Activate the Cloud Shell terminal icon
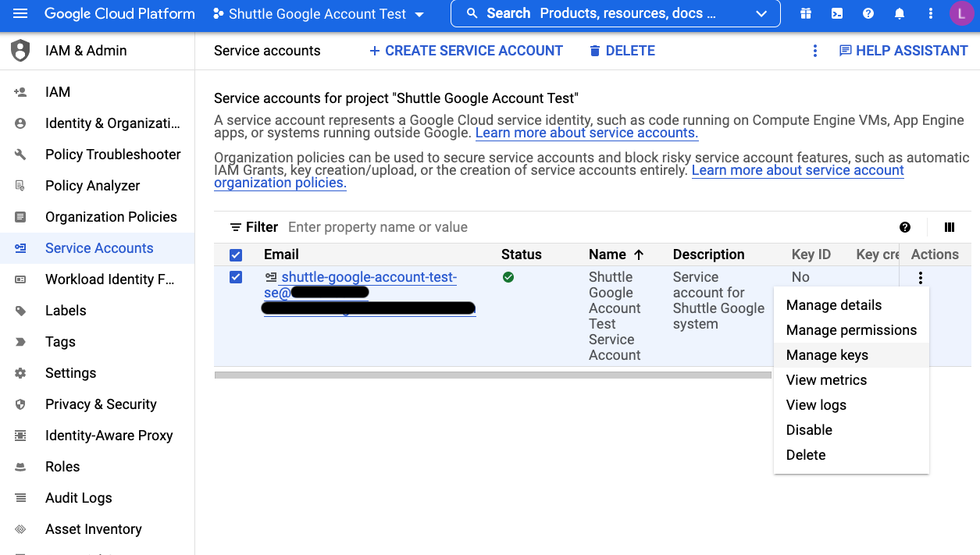This screenshot has height=555, width=980. point(837,14)
